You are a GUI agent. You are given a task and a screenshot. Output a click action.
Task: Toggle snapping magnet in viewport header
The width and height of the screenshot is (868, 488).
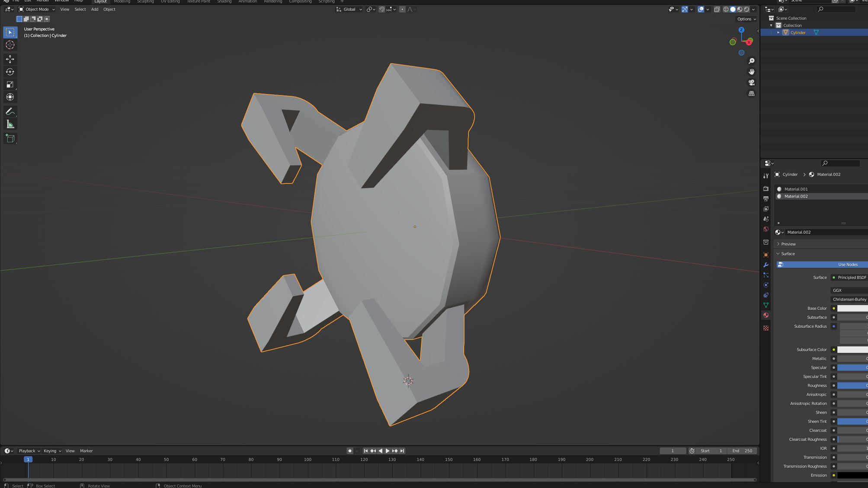click(381, 9)
